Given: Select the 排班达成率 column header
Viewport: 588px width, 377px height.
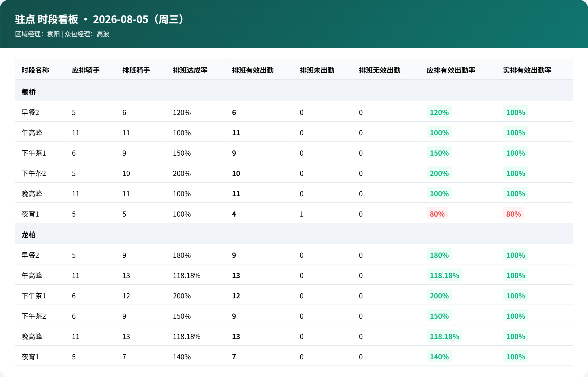Looking at the screenshot, I should click(x=190, y=70).
